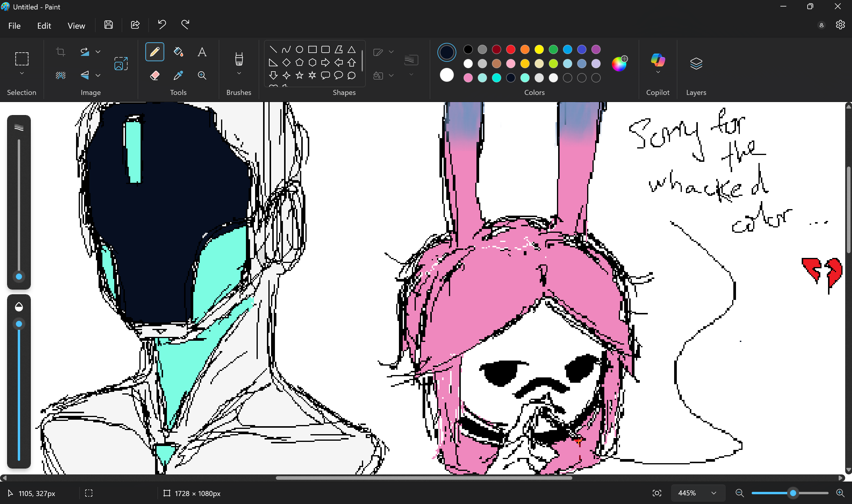This screenshot has width=852, height=504.
Task: Click the Remove background icon
Action: coord(61,75)
